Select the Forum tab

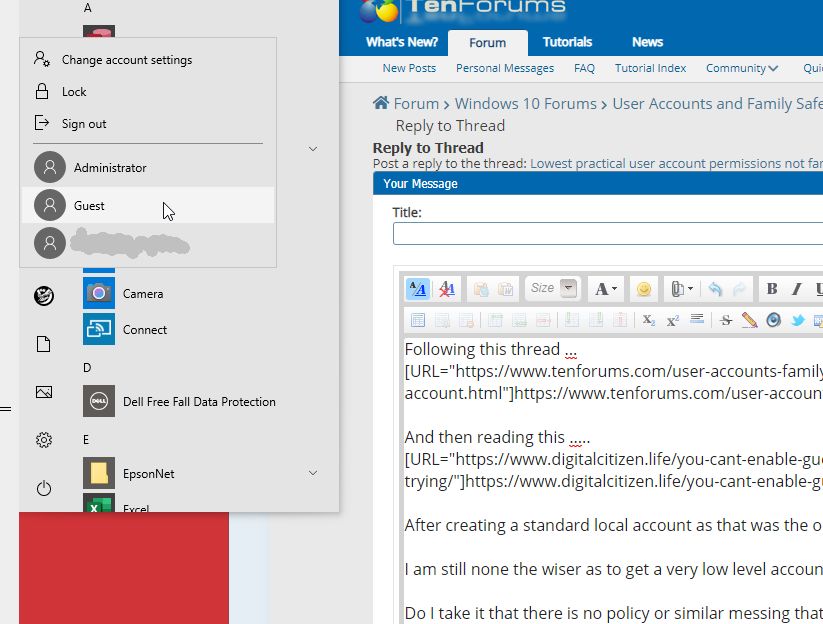coord(488,43)
